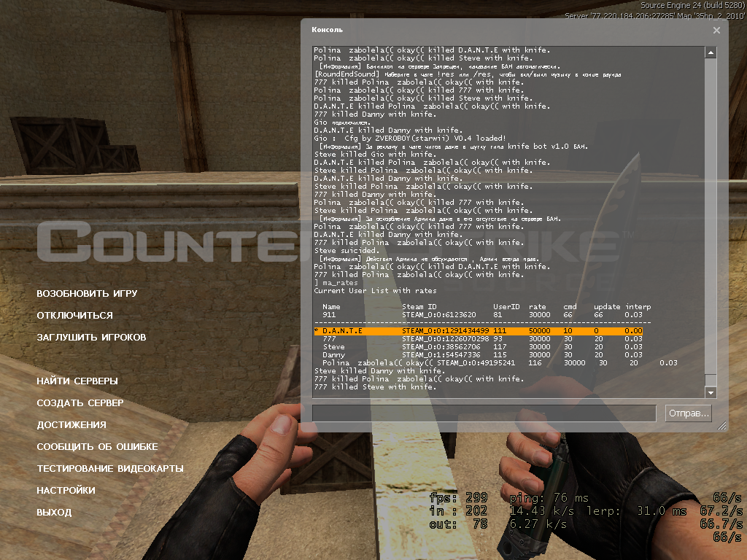This screenshot has height=560, width=747.
Task: Open ЗАГЛУШИТЬ ИГРОКОВ mute players menu
Action: 91,337
